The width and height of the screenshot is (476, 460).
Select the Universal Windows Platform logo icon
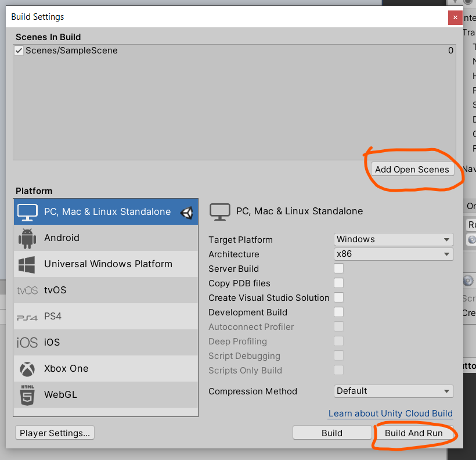27,264
